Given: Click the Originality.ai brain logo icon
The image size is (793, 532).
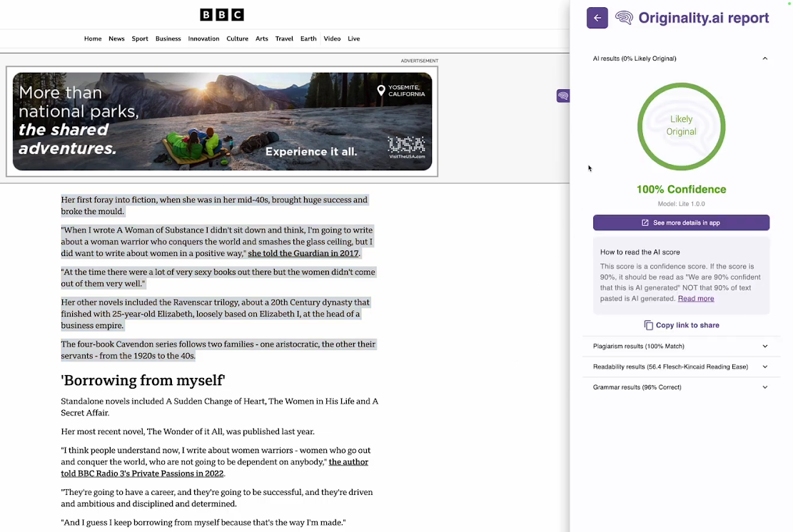Looking at the screenshot, I should pyautogui.click(x=624, y=18).
